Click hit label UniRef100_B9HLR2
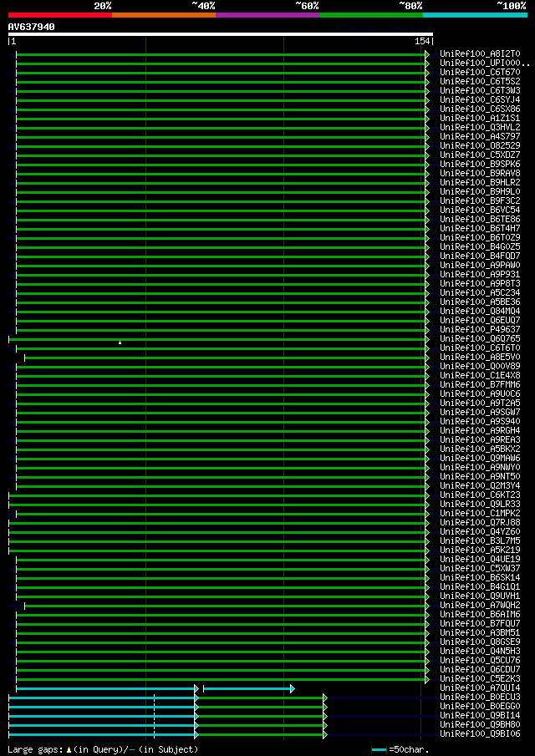 [x=480, y=183]
